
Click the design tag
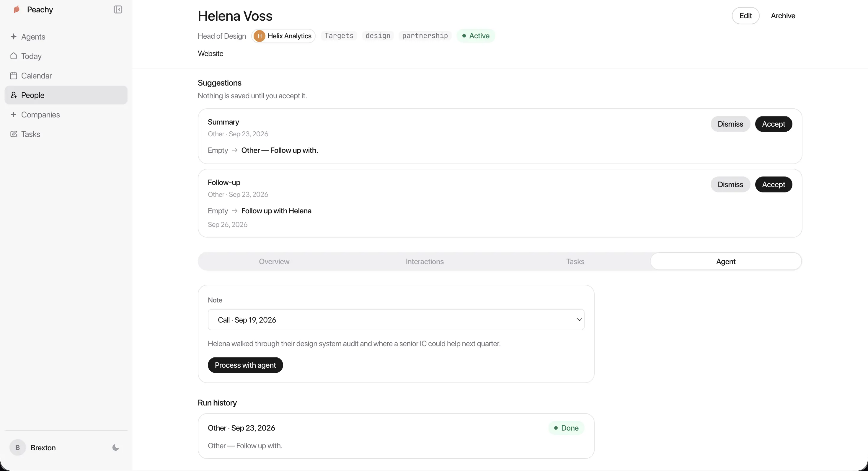tap(378, 36)
